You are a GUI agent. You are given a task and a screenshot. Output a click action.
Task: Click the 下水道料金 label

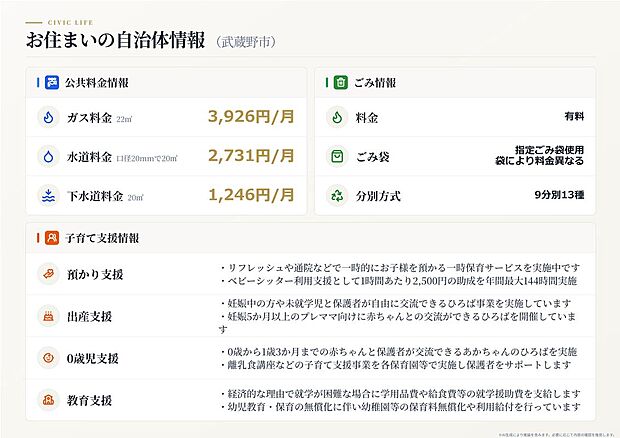click(x=95, y=196)
